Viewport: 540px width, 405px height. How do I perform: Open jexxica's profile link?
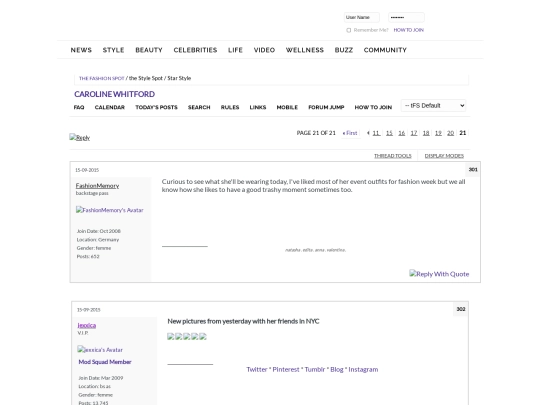tap(87, 325)
